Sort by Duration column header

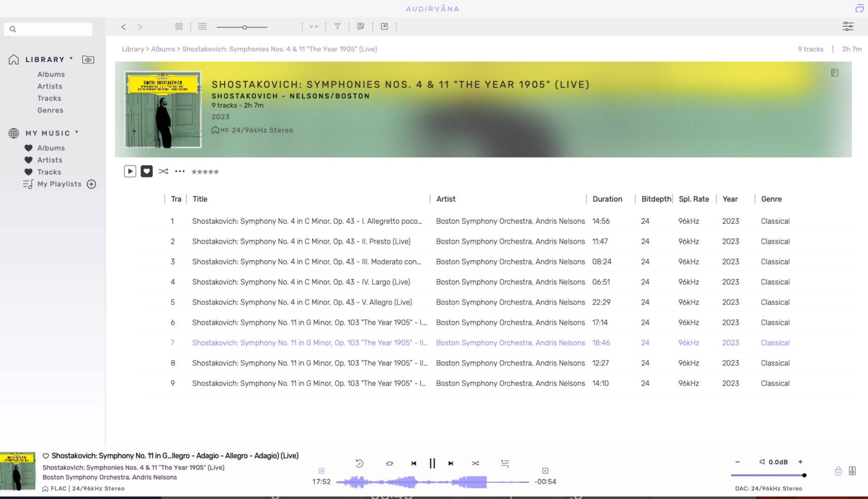(607, 199)
